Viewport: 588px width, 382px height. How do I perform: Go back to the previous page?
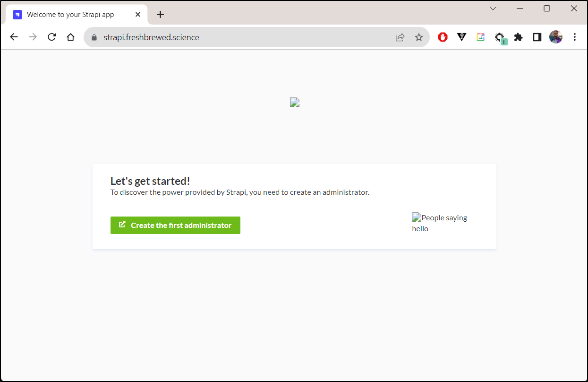point(14,37)
